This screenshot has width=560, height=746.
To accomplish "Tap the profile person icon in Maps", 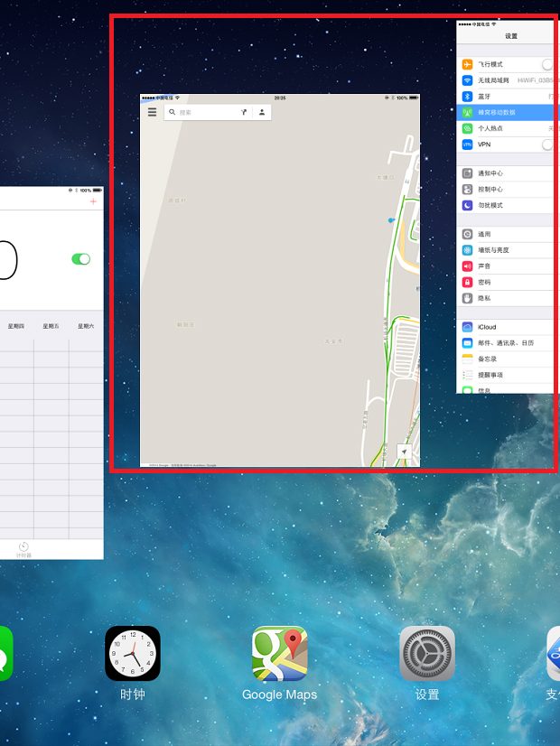I will 262,112.
